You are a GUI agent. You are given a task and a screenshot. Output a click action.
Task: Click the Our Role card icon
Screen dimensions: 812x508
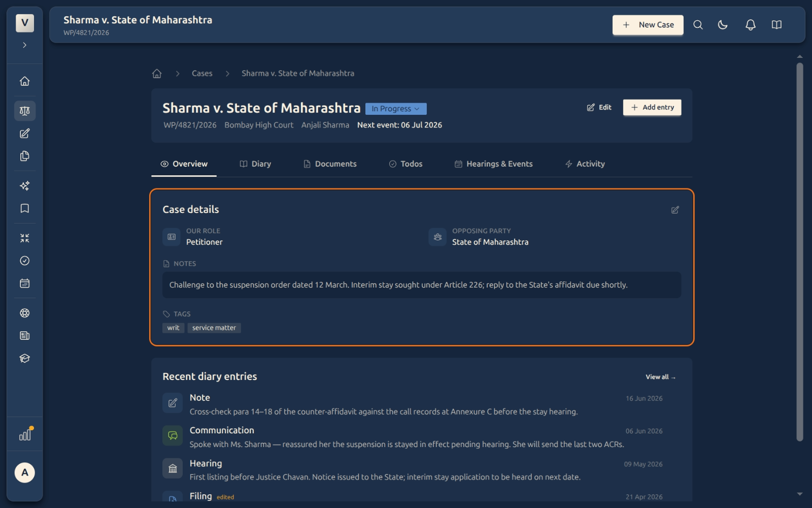pos(172,237)
